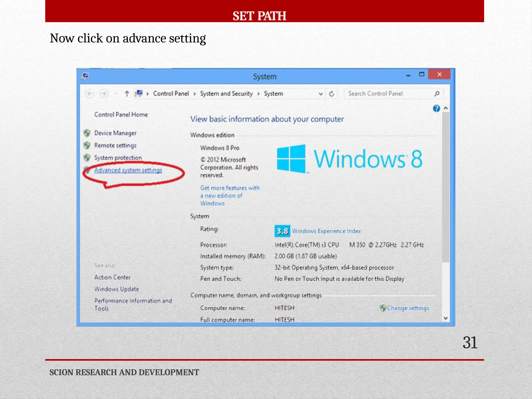This screenshot has height=399, width=532.
Task: Click the search magnifier icon
Action: pyautogui.click(x=437, y=94)
